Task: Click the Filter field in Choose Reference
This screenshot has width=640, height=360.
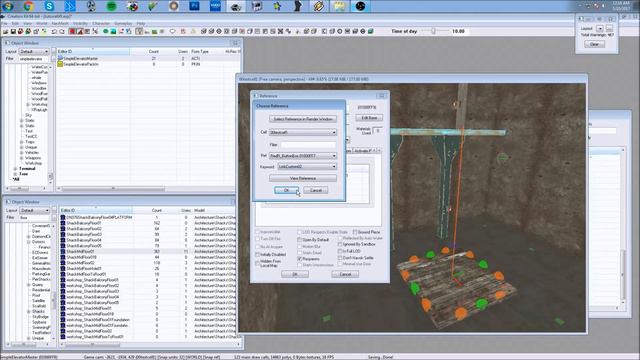Action: [308, 144]
